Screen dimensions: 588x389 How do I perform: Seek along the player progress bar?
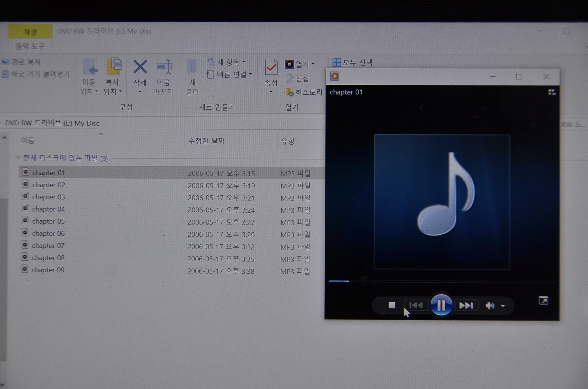tap(442, 281)
